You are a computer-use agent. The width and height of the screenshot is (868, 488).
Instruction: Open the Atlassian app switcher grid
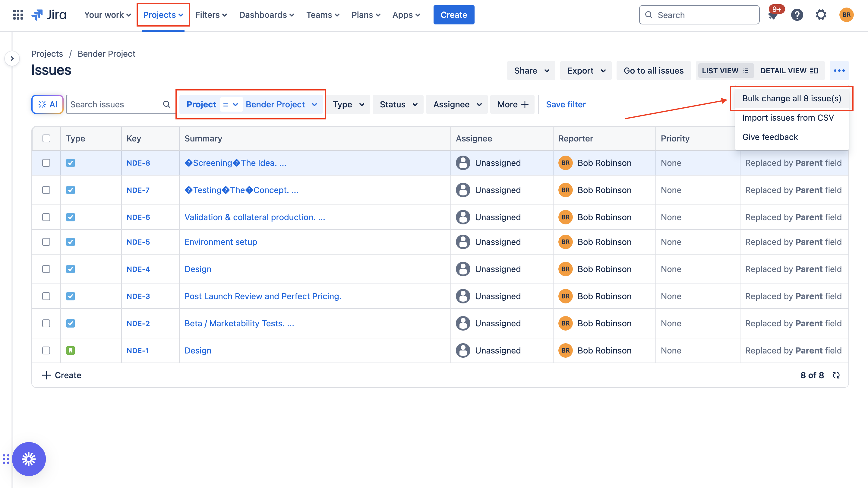tap(18, 14)
